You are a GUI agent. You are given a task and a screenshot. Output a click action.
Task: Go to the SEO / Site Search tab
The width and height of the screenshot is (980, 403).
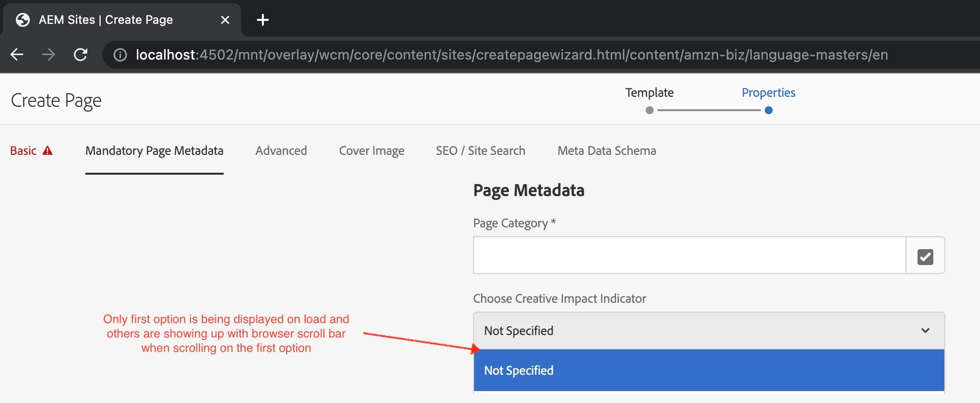[480, 151]
